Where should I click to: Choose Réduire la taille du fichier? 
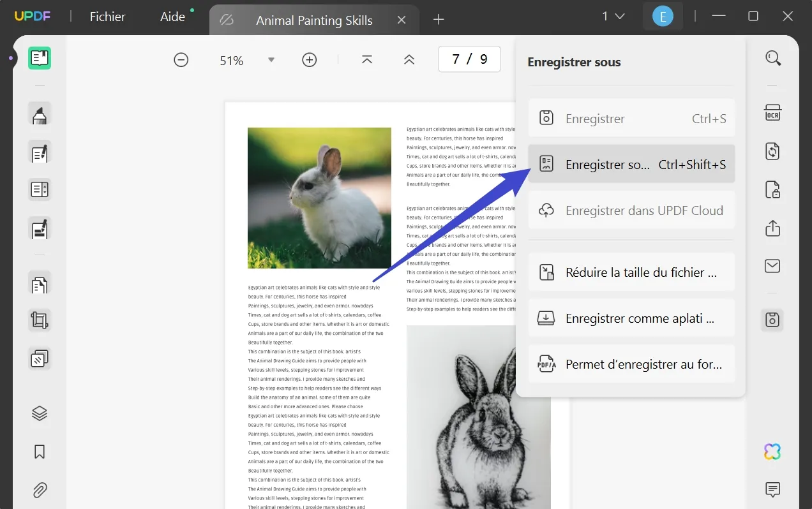click(x=631, y=272)
